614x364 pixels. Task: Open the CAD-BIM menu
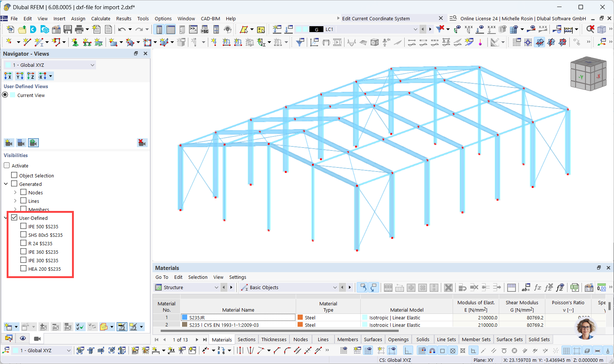[210, 18]
